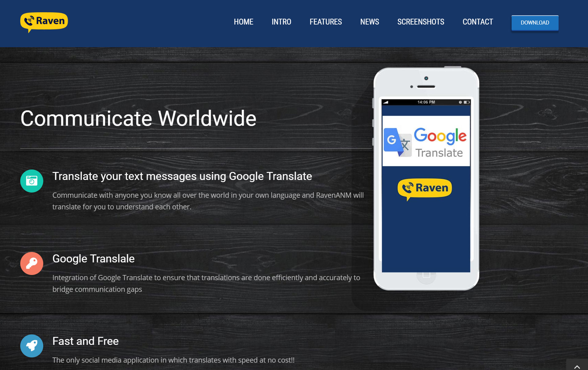Navigate to the FEATURES section
The width and height of the screenshot is (588, 370).
click(325, 22)
